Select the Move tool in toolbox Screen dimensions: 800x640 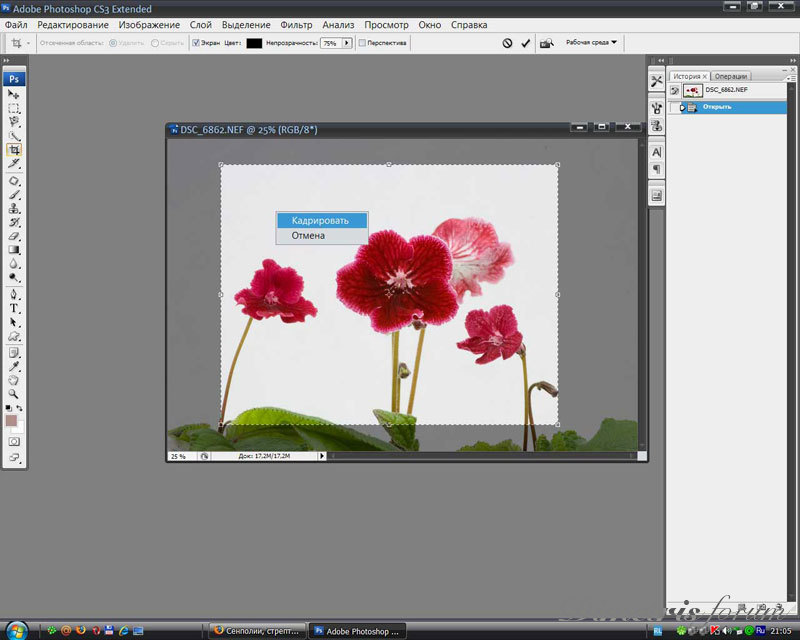tap(14, 94)
